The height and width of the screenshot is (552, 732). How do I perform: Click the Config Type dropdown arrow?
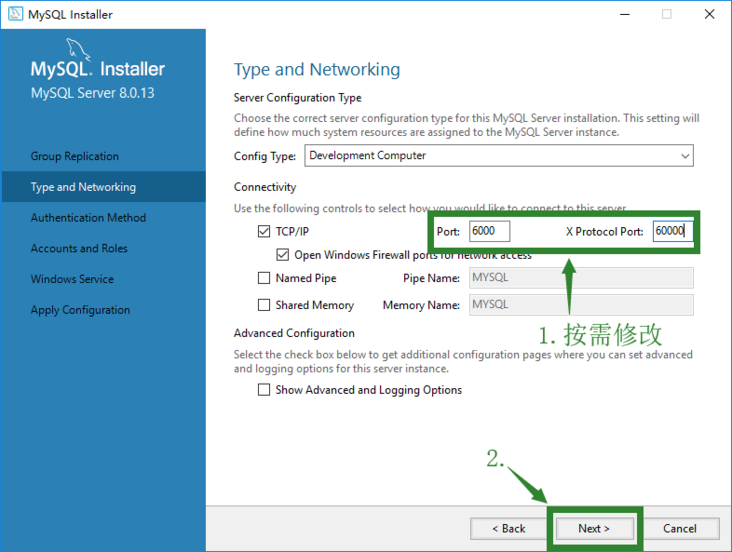click(x=685, y=156)
